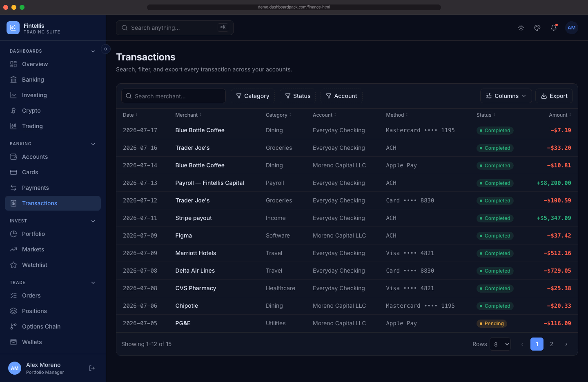Sort by Status column header
The height and width of the screenshot is (382, 588).
click(486, 115)
